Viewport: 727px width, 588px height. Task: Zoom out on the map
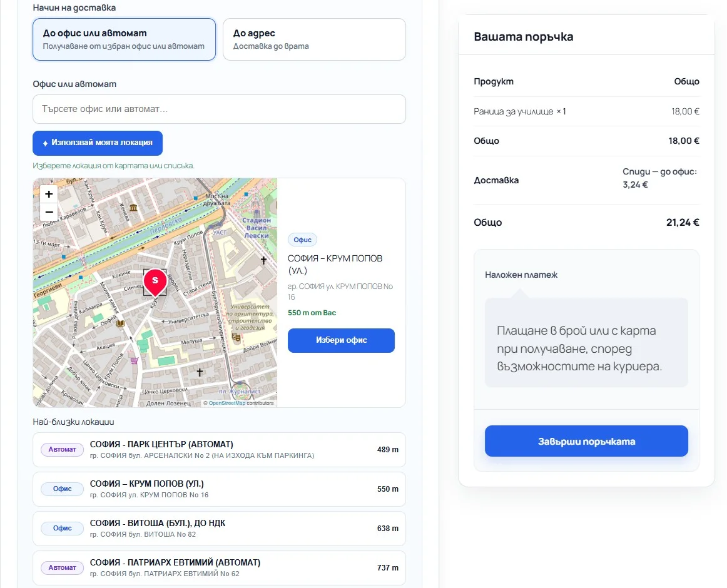(49, 213)
